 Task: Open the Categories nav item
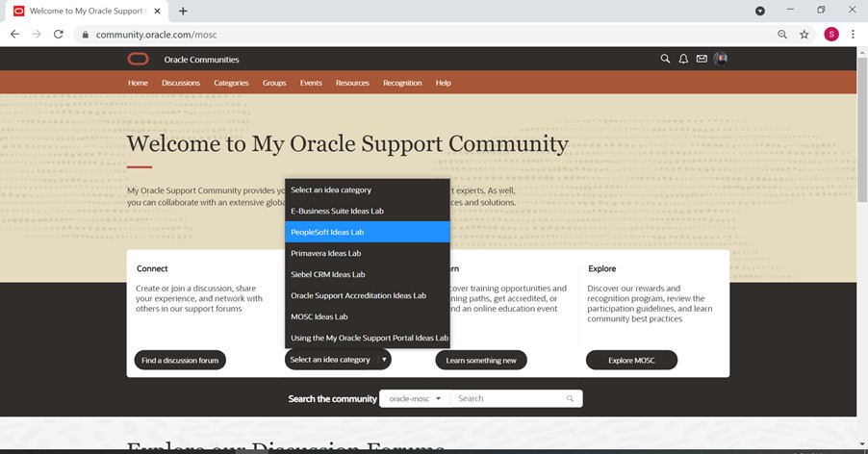point(231,83)
